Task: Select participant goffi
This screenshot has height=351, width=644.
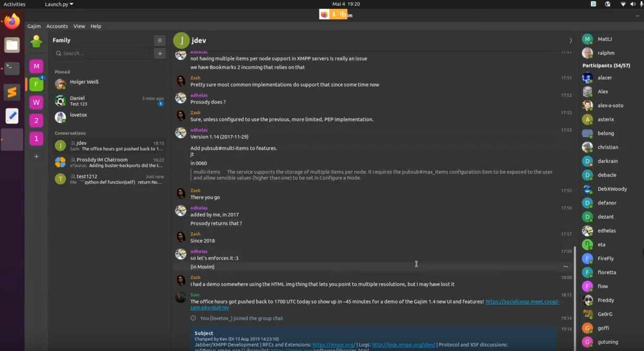Action: coord(603,328)
